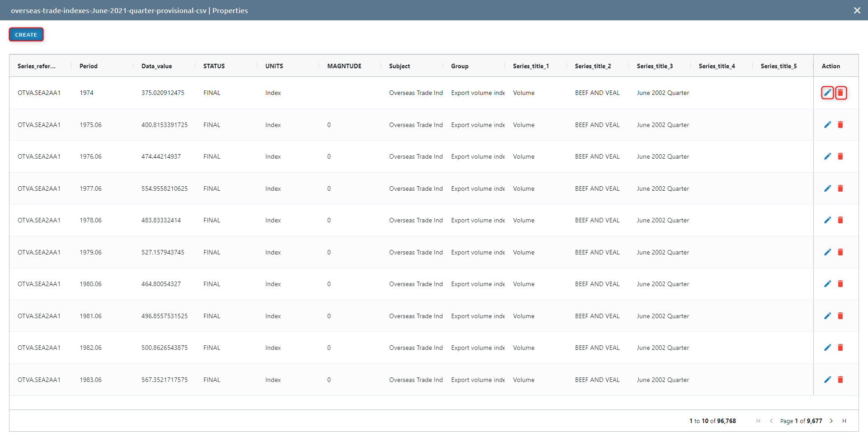Click OTVA.SEA2AA1 in the 1975.06 row
Viewport: 868px width, 438px height.
pyautogui.click(x=39, y=125)
